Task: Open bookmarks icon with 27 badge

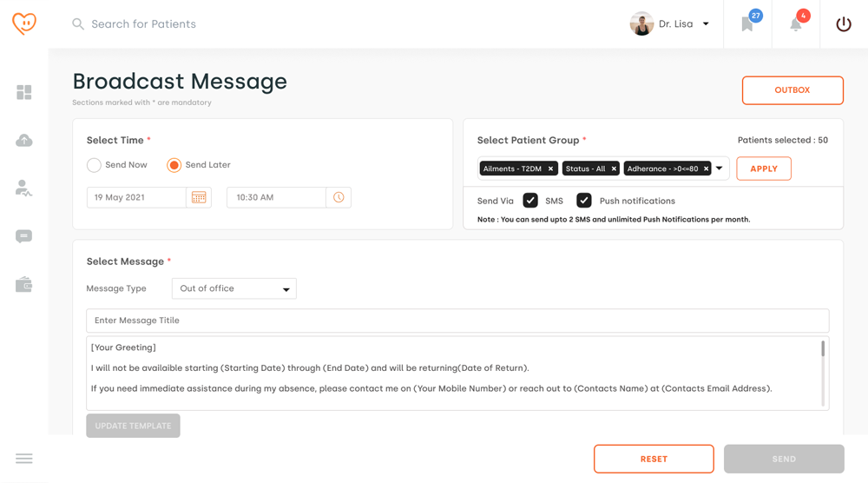Action: [747, 24]
